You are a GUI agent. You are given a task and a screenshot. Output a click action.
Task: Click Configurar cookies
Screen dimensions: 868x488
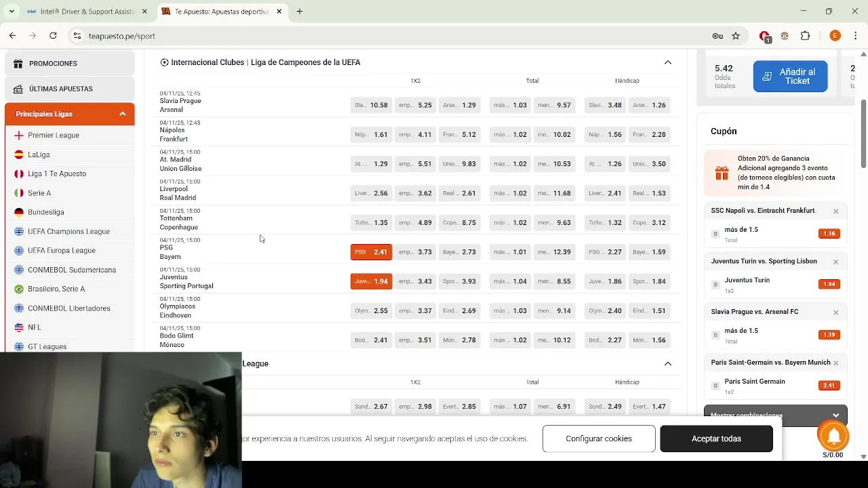pos(599,439)
